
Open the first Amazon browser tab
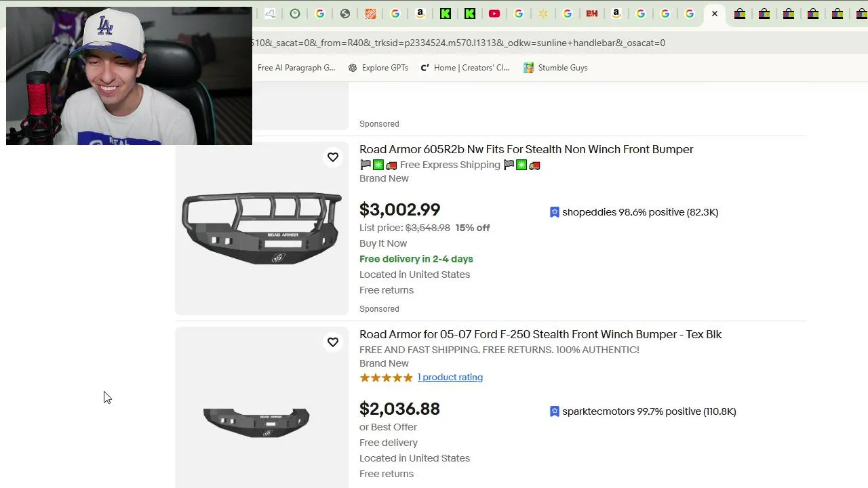click(420, 14)
